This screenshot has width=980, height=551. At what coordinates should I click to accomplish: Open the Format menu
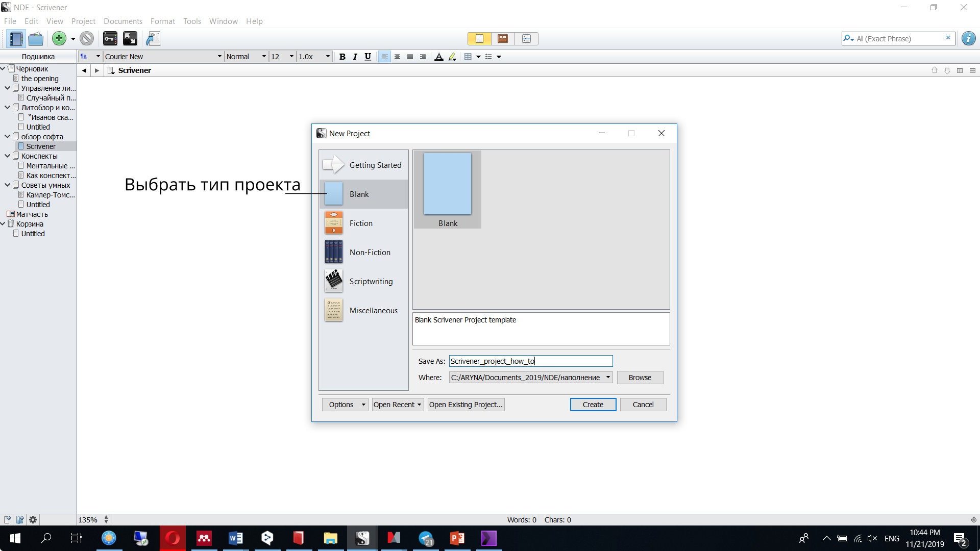pos(162,21)
